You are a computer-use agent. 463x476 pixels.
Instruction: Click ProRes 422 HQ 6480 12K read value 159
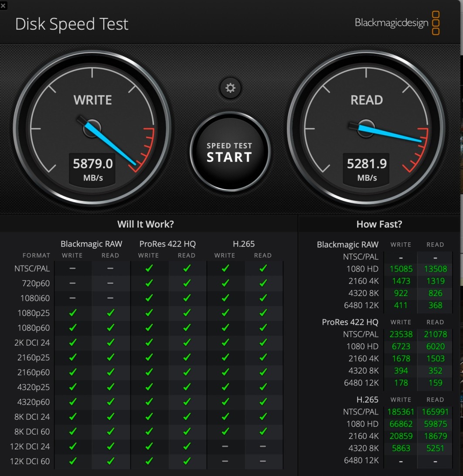[x=435, y=383]
